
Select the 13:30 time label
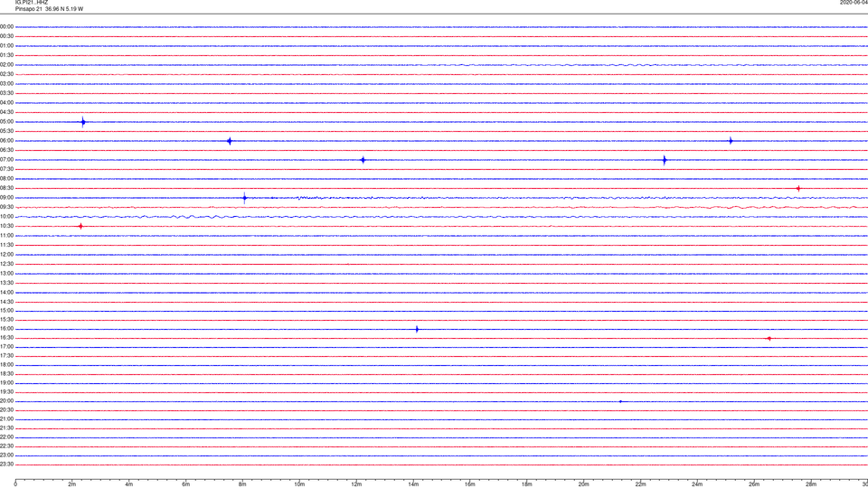pos(6,283)
